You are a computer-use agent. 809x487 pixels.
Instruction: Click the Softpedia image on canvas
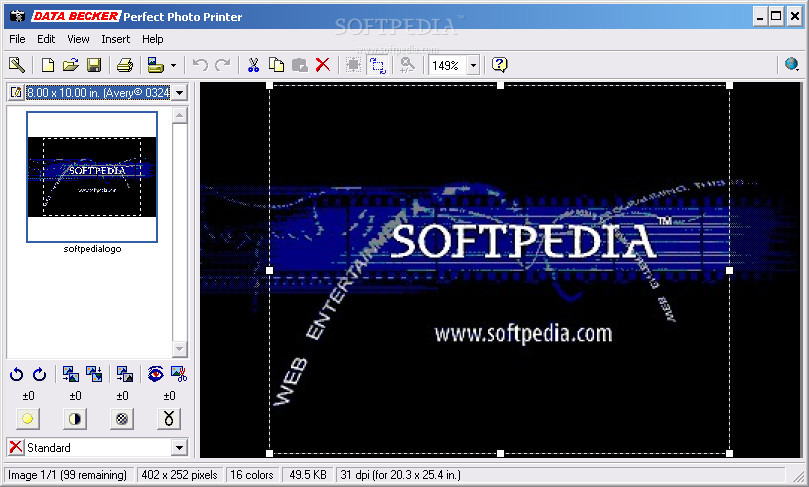coord(499,270)
